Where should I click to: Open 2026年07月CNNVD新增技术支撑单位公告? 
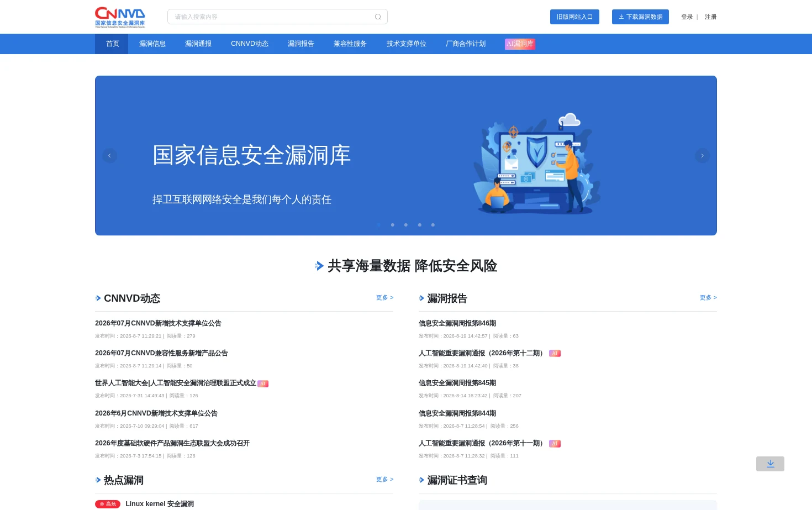pyautogui.click(x=158, y=323)
